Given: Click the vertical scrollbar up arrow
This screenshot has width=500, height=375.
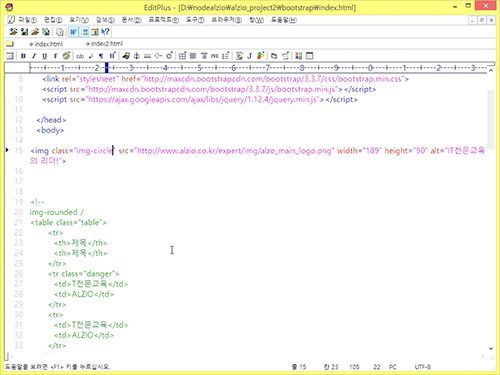Looking at the screenshot, I should coord(491,70).
